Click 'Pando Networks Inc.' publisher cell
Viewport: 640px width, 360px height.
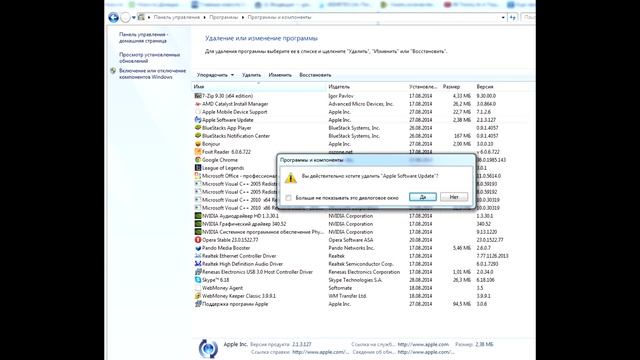(351, 248)
